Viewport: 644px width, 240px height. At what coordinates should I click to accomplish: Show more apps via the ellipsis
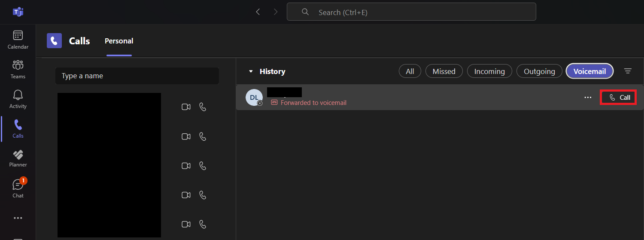coord(18,218)
